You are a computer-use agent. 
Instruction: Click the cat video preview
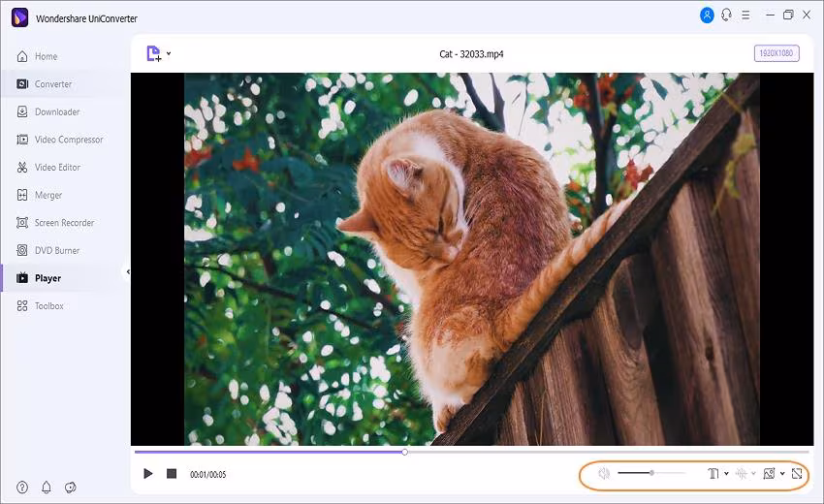point(472,259)
